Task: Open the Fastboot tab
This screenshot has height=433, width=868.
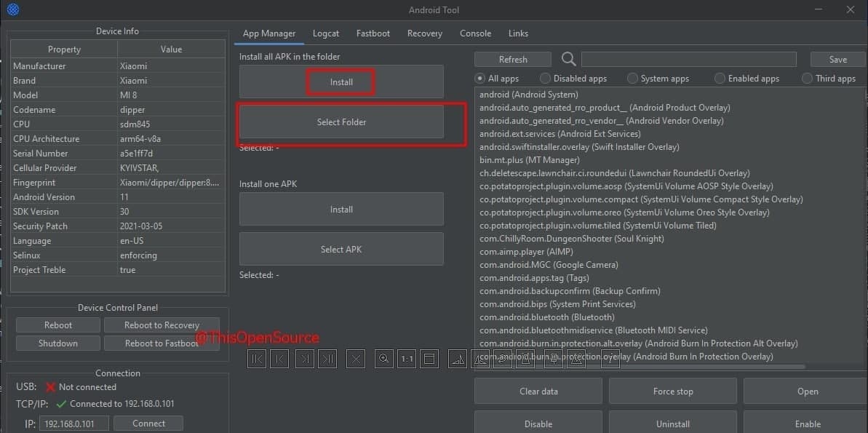Action: (373, 33)
